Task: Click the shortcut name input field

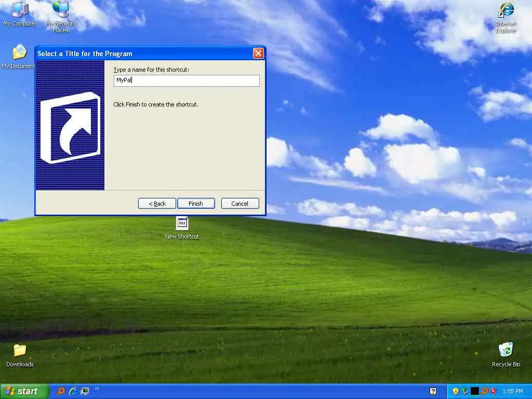Action: pyautogui.click(x=187, y=81)
